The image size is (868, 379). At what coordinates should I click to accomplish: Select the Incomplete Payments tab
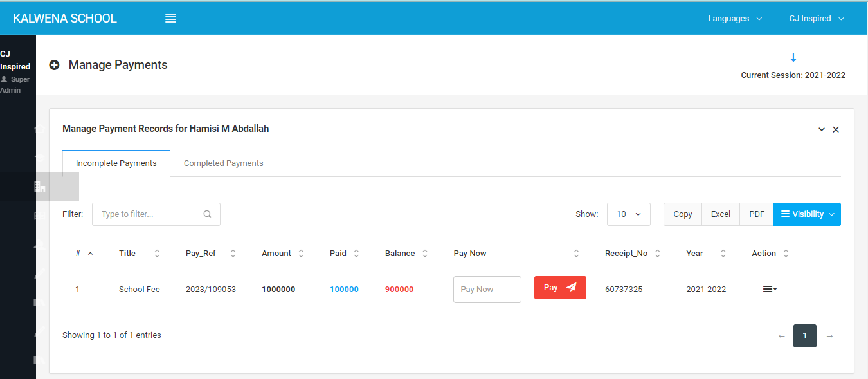[x=116, y=163]
